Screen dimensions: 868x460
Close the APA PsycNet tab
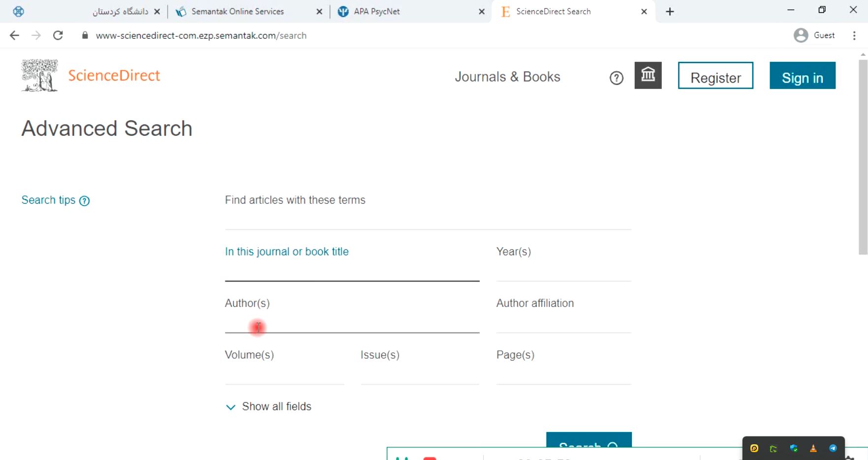tap(482, 11)
